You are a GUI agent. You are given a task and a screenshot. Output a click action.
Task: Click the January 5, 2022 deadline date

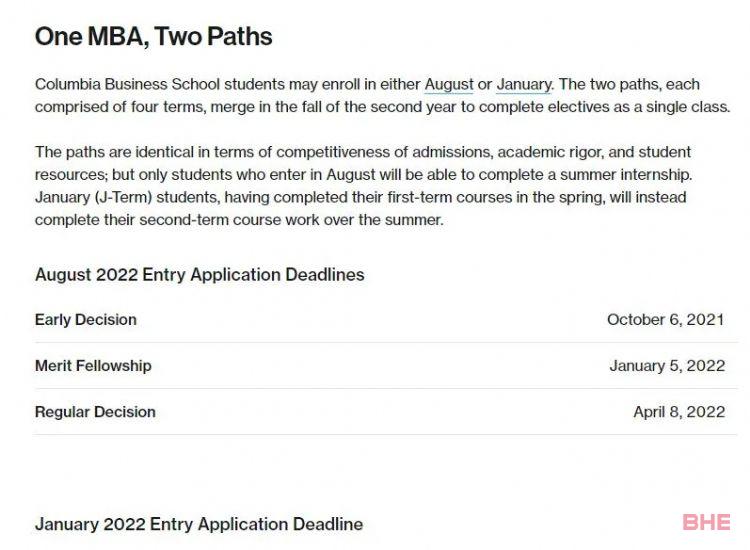[x=667, y=366]
